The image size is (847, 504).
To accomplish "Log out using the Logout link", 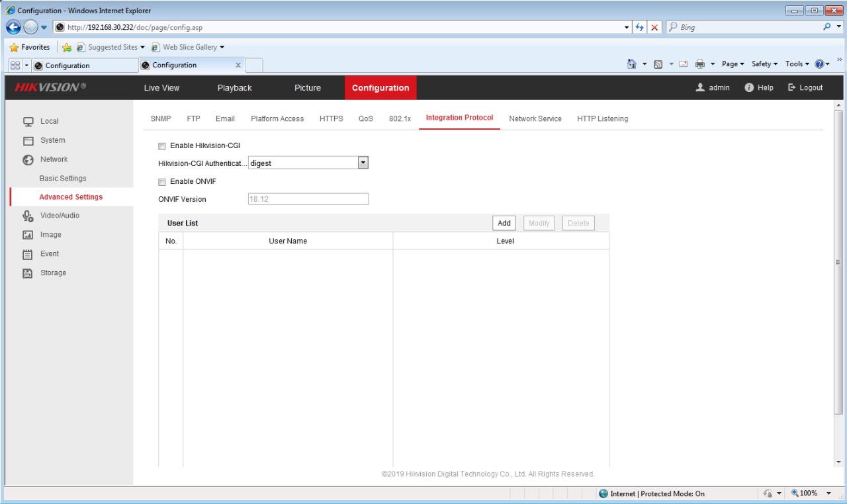I will (x=805, y=88).
